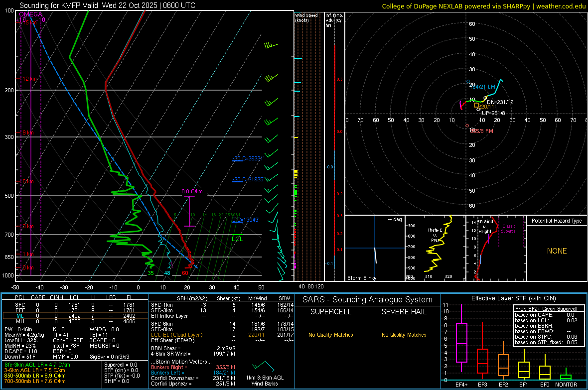Click the 'Eff Inflow Layer' row label
Screen dimensions: 588x390
(x=169, y=316)
